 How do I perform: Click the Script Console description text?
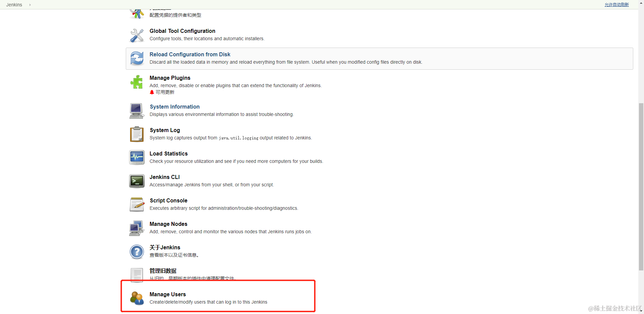pyautogui.click(x=224, y=208)
